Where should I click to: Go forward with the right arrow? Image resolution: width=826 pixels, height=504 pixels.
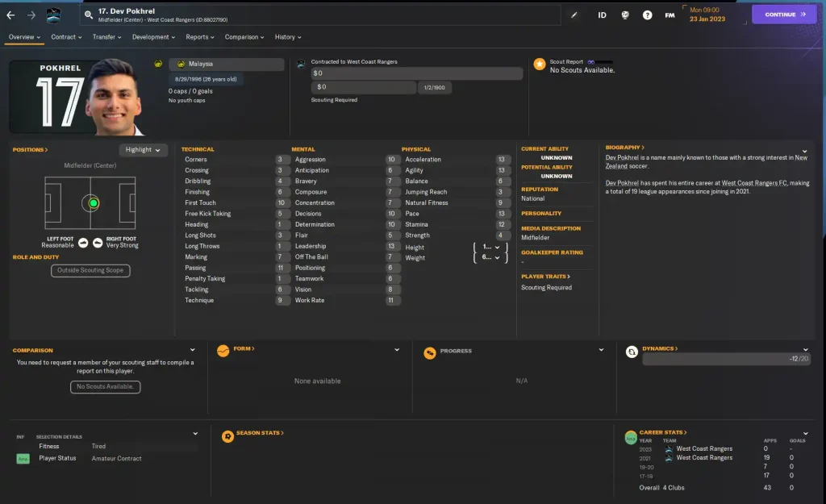(31, 15)
